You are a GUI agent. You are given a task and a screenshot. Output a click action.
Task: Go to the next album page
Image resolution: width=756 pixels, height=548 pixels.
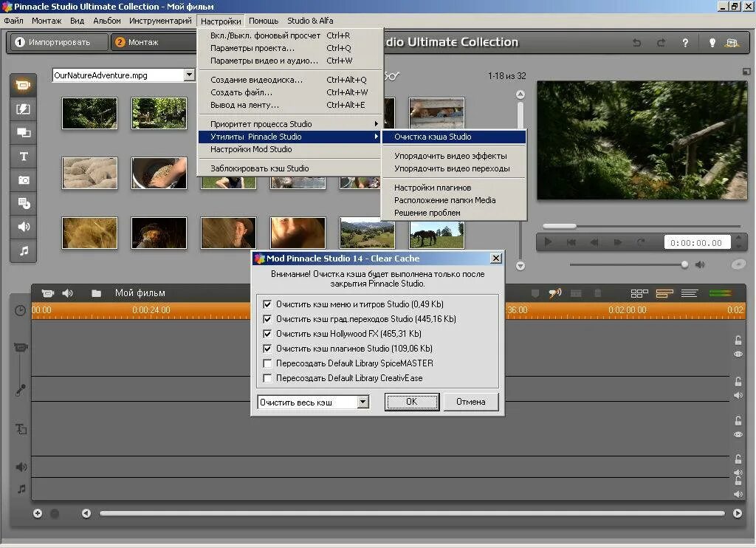[x=520, y=266]
